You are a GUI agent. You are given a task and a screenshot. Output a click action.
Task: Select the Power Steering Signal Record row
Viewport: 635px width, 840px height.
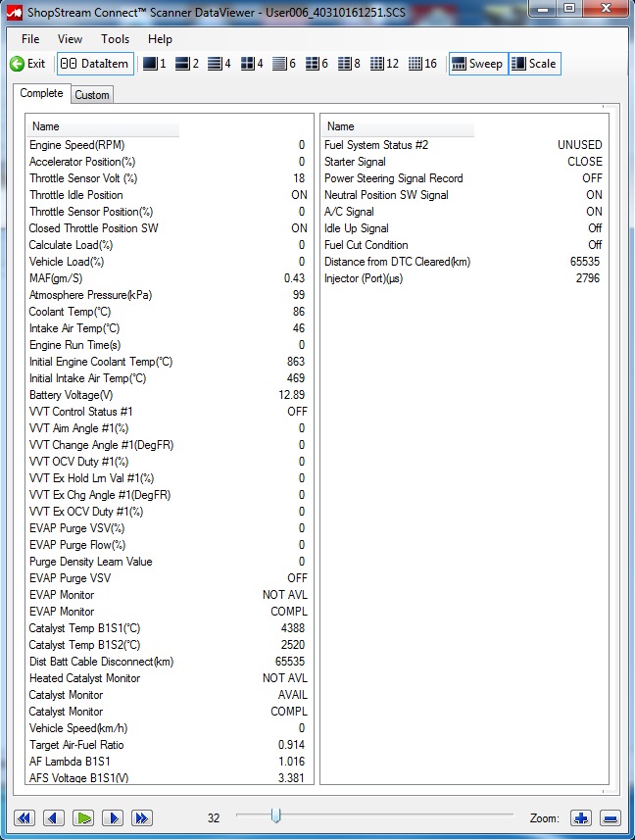tap(464, 178)
